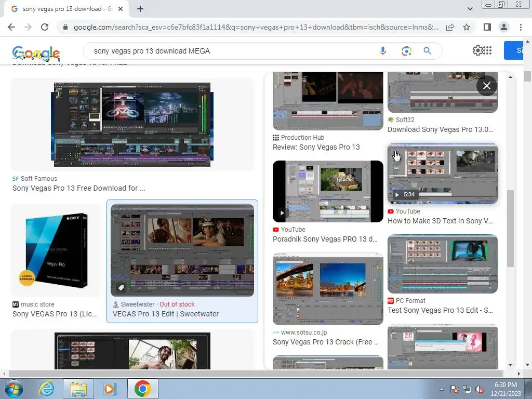Launch Internet Explorer from taskbar
The height and width of the screenshot is (399, 532).
[x=46, y=389]
